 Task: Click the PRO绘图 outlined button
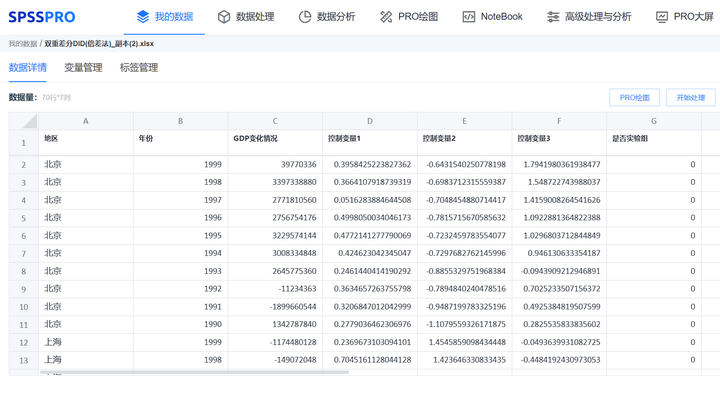pos(634,97)
